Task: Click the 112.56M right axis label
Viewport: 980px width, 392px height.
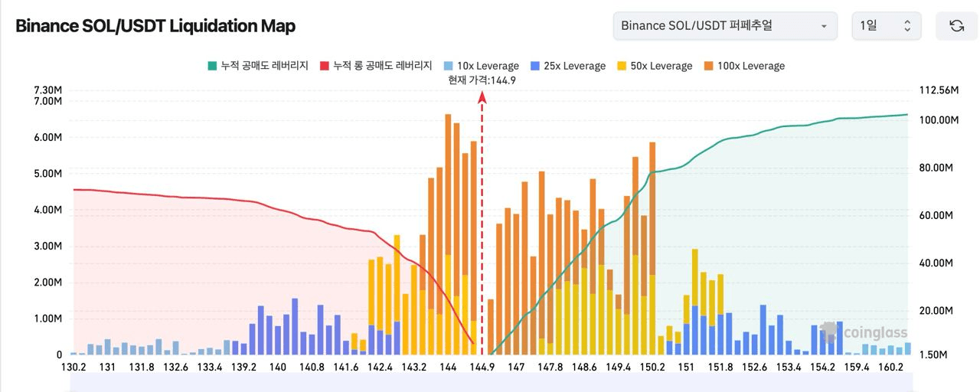Action: [938, 90]
